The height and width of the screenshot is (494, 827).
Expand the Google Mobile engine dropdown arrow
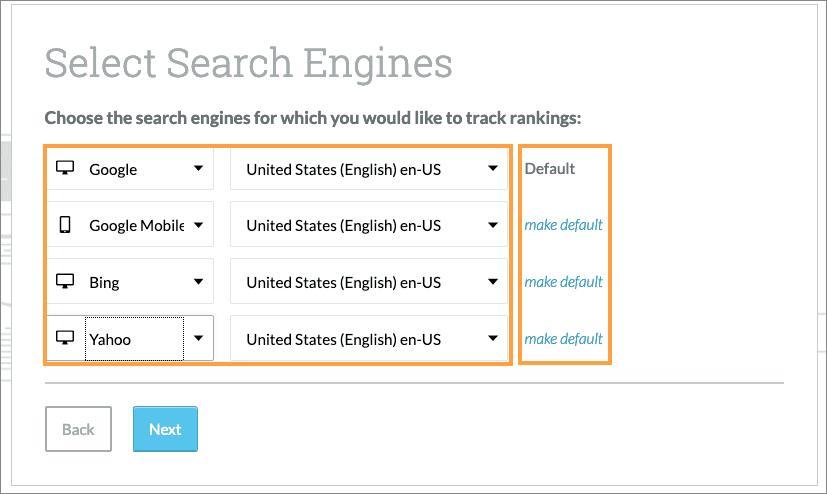(x=198, y=225)
